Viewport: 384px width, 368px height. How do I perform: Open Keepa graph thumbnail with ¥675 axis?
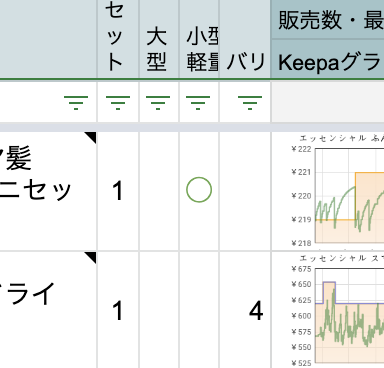pos(337,310)
